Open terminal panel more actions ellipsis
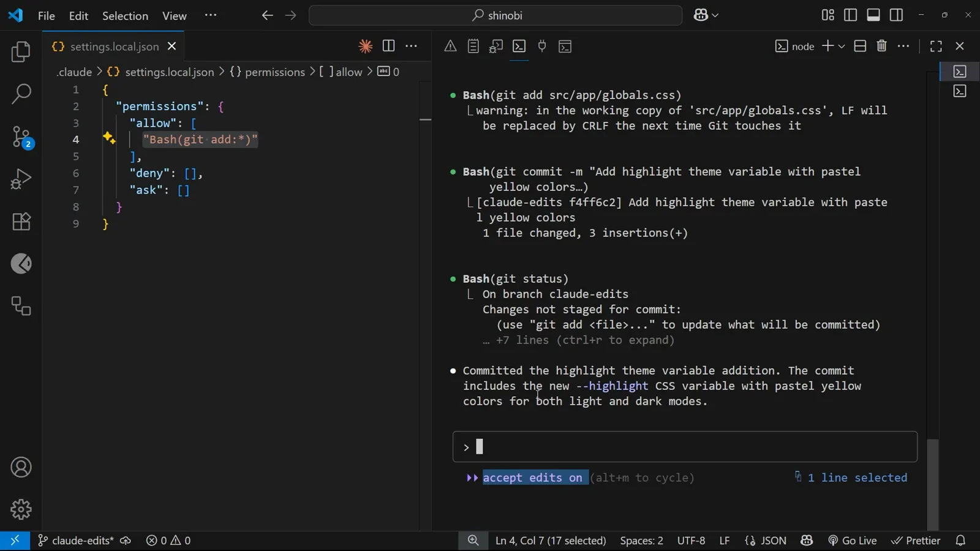This screenshot has width=980, height=551. [x=903, y=46]
